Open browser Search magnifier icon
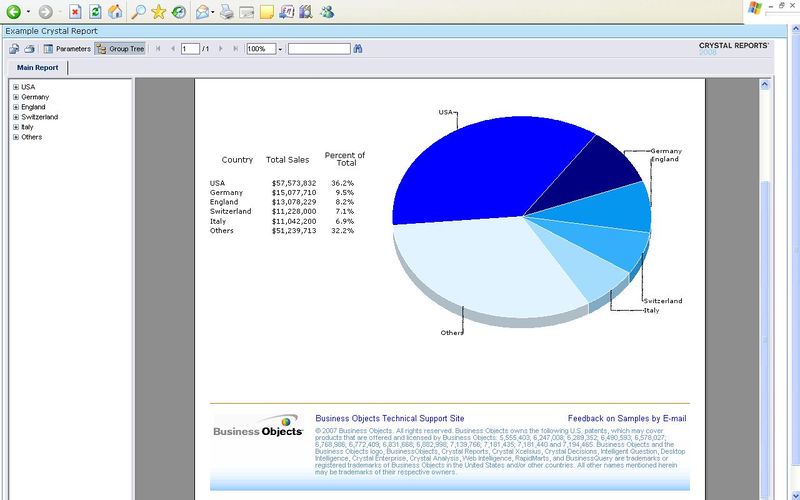800x500 pixels. 138,12
